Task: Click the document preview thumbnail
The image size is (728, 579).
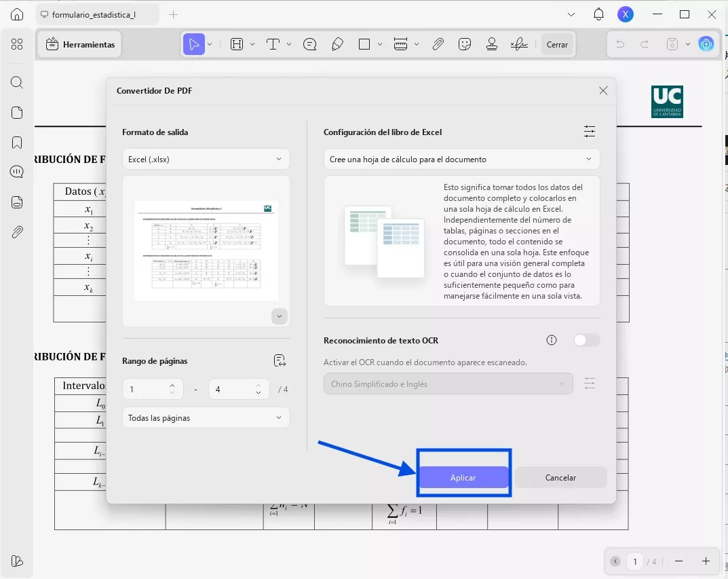Action: pos(206,250)
